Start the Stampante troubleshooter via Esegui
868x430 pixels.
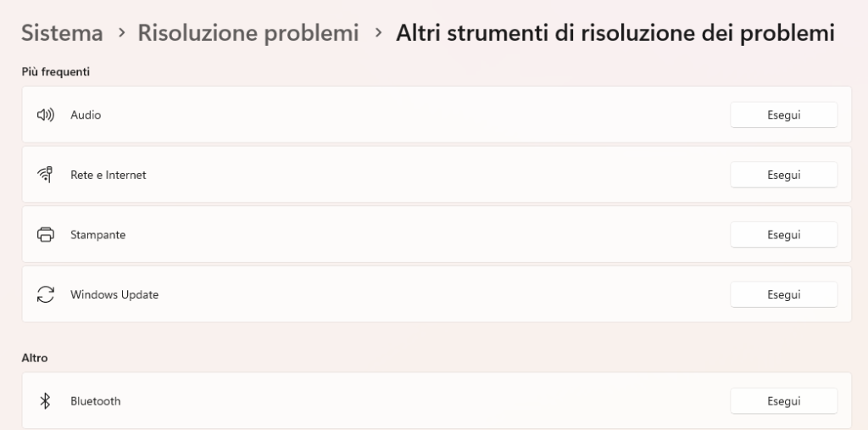[x=783, y=235]
